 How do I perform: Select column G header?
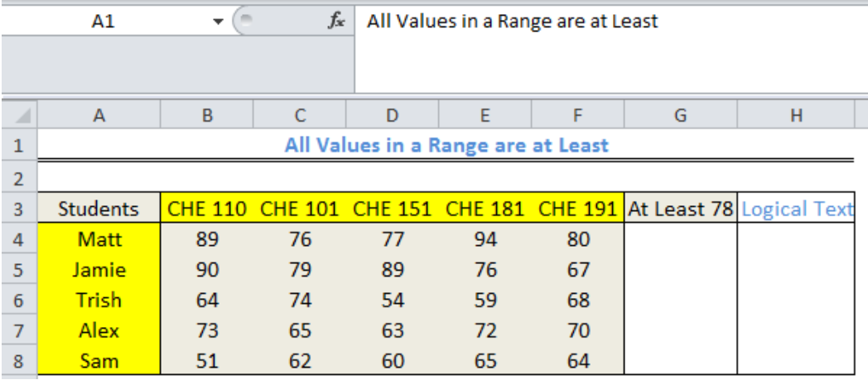click(680, 116)
